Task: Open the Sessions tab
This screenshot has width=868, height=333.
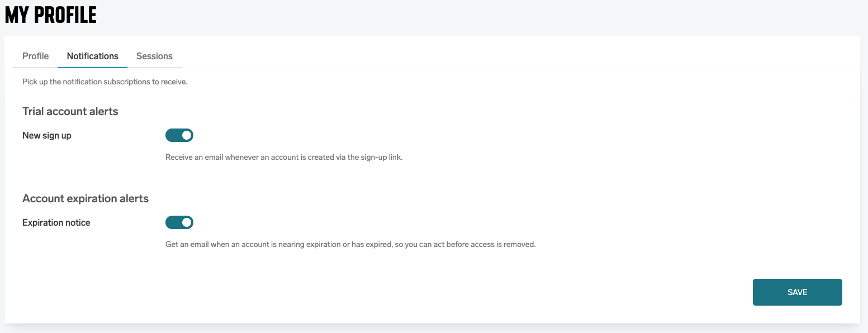Action: pos(154,56)
